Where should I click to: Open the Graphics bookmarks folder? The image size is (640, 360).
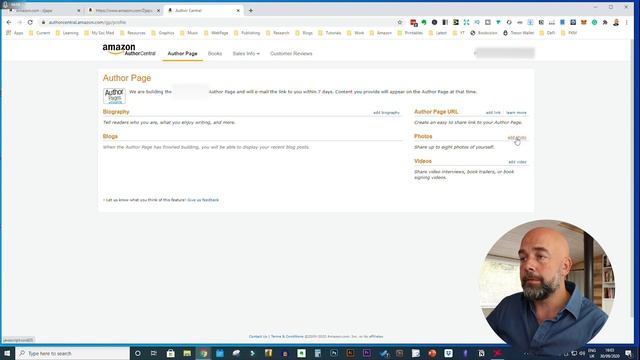point(163,33)
